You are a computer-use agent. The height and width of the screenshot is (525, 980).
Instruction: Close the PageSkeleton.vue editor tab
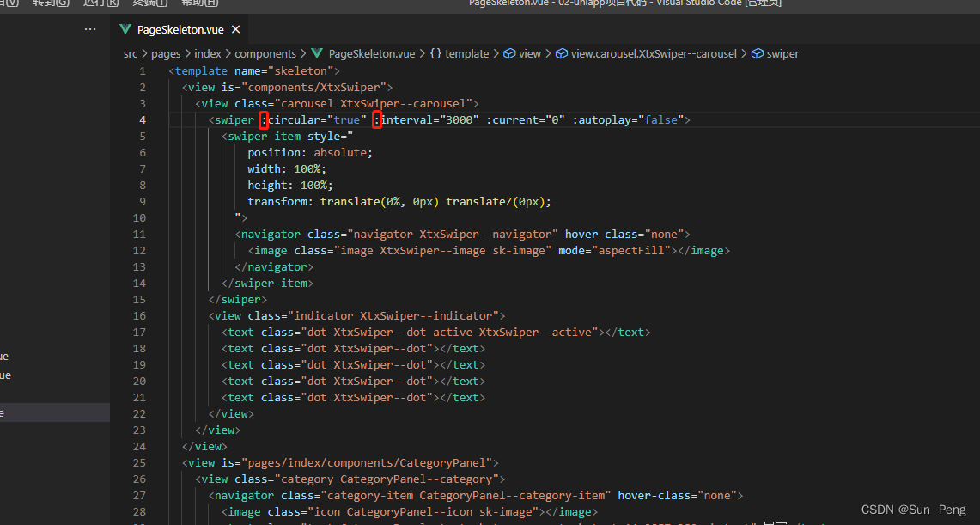[x=235, y=29]
